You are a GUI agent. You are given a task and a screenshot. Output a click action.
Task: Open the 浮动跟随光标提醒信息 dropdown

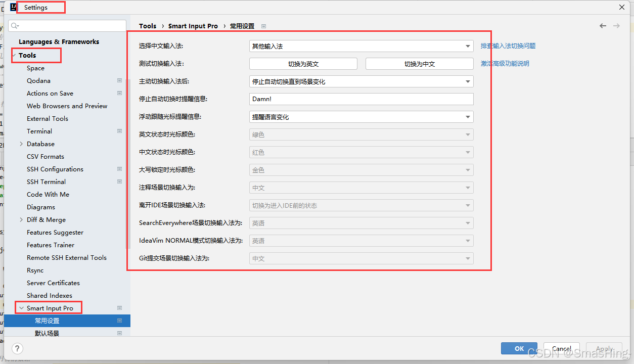(x=468, y=116)
